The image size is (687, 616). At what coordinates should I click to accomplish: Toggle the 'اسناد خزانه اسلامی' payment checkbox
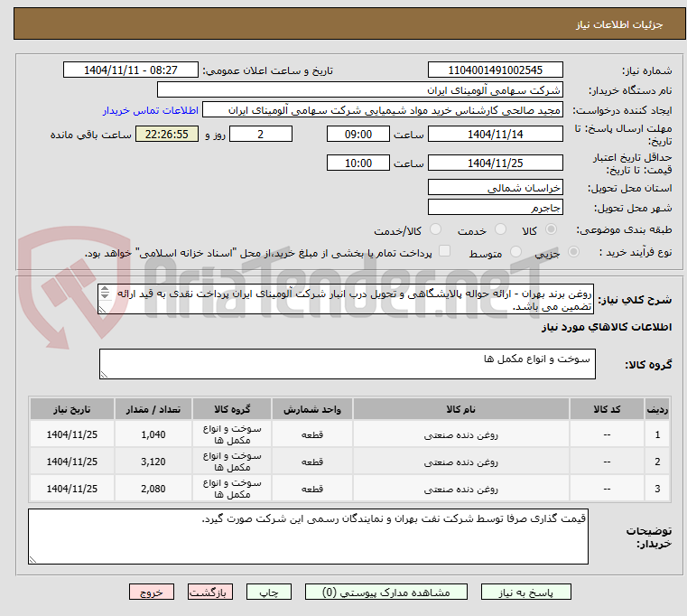pyautogui.click(x=444, y=251)
